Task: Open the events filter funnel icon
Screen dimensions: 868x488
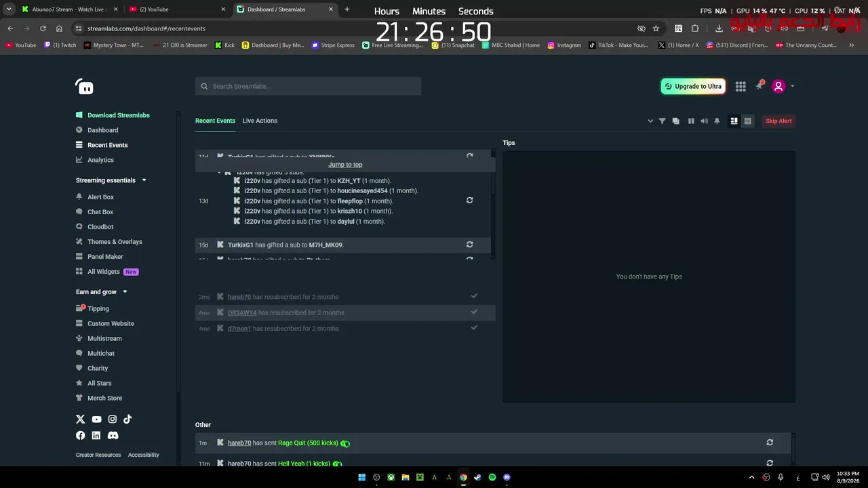Action: click(663, 121)
